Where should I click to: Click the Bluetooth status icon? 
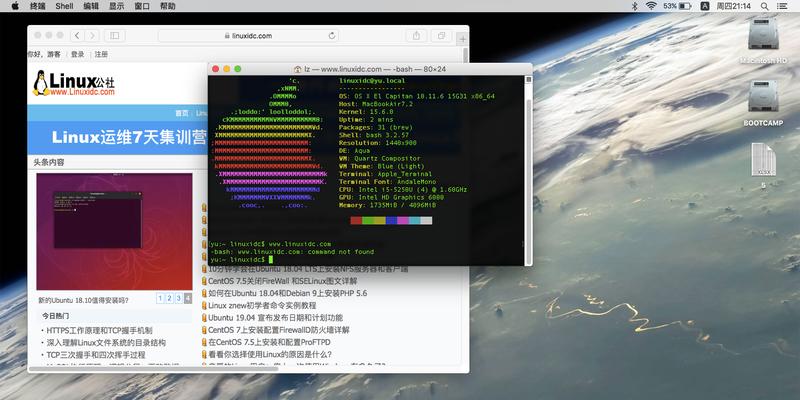tap(635, 6)
